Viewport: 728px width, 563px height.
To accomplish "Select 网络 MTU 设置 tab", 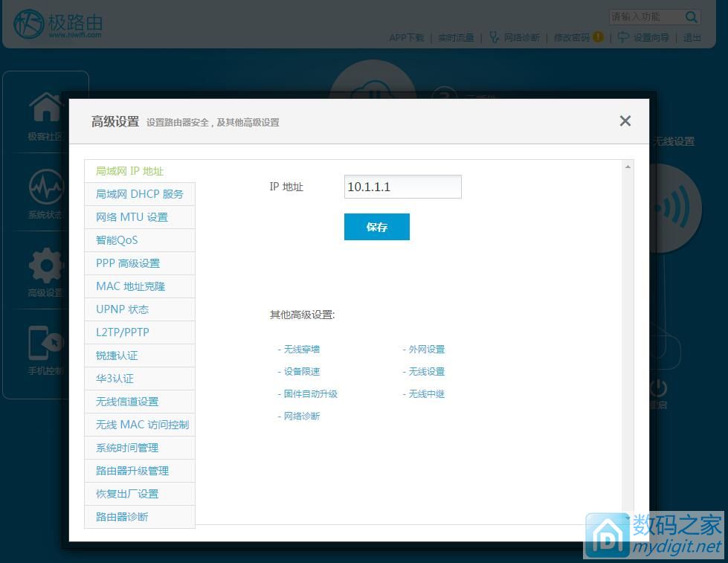I will click(140, 217).
